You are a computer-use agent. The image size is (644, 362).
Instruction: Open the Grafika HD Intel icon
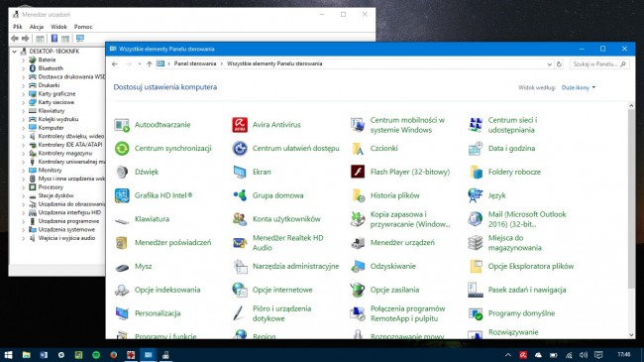coord(122,195)
